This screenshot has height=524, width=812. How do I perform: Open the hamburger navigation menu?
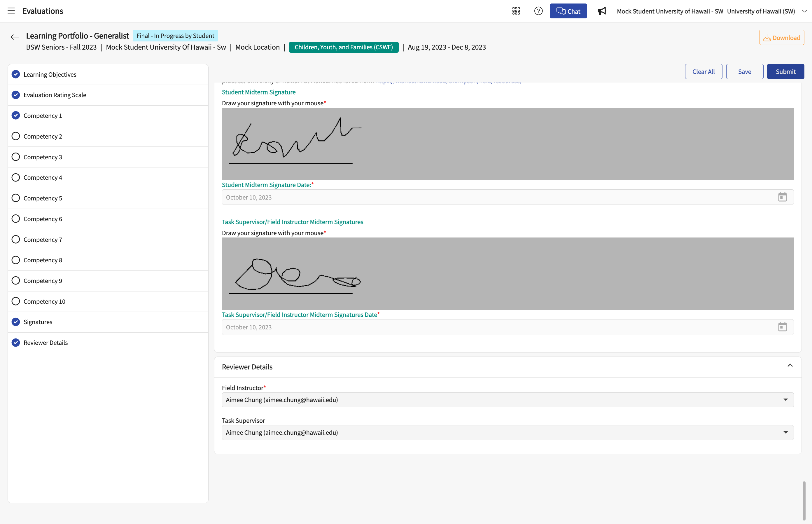coord(11,11)
